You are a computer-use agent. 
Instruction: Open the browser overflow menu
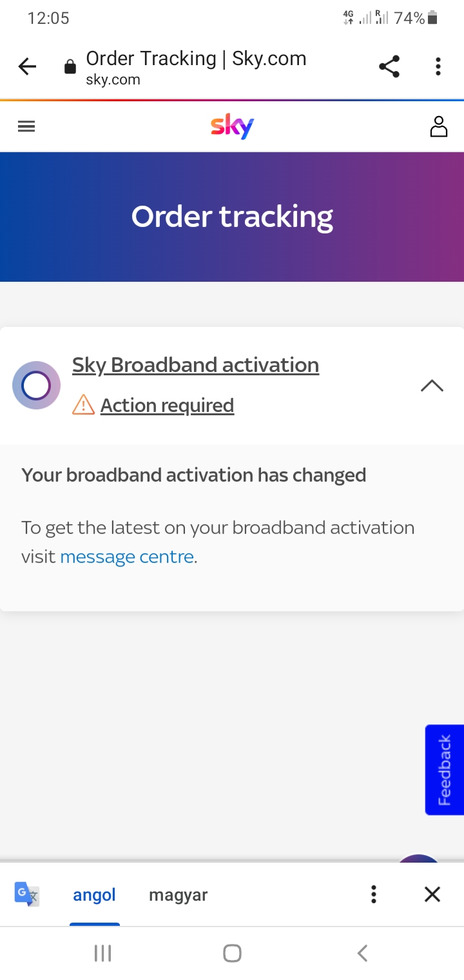[438, 66]
